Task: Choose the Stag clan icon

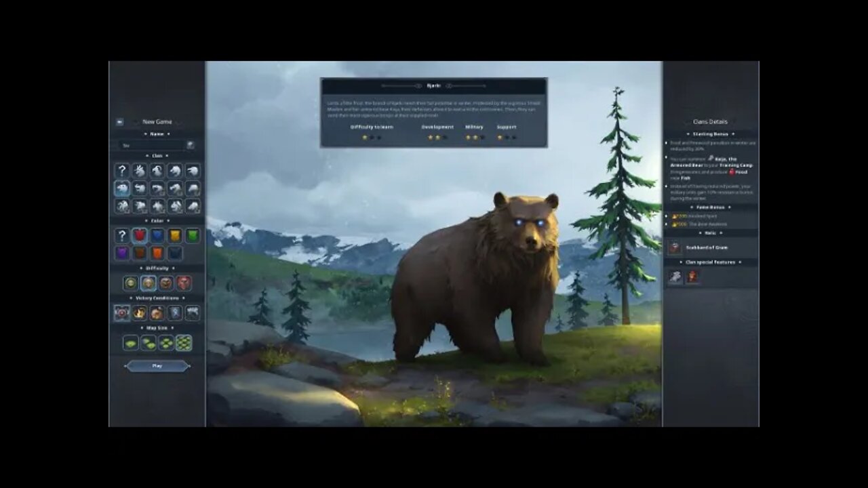Action: 140,171
